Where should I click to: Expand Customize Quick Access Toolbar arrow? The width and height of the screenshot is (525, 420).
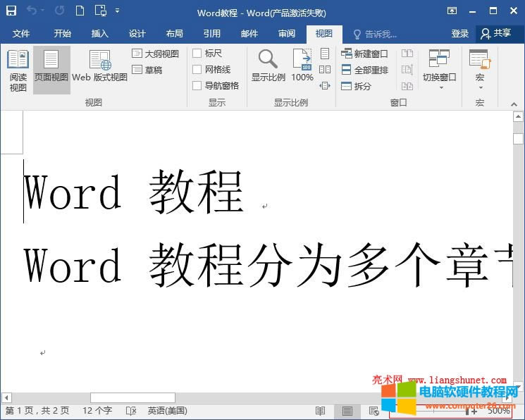[117, 11]
